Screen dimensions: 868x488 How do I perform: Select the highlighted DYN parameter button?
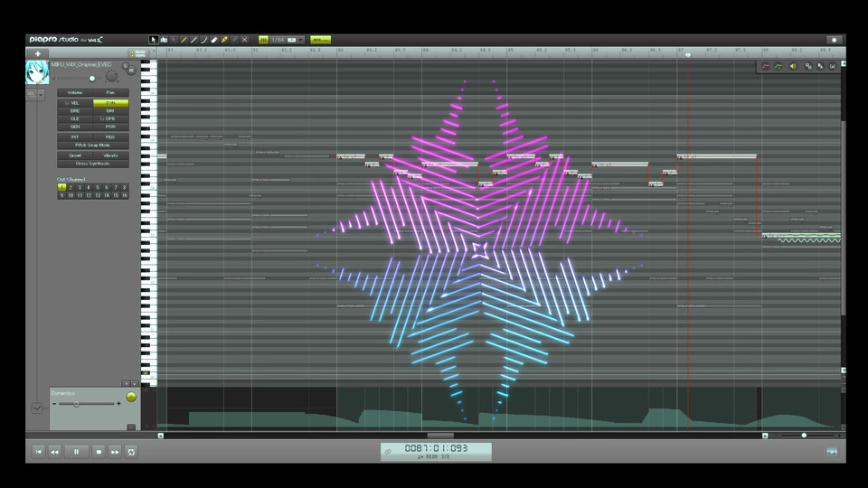(x=110, y=103)
